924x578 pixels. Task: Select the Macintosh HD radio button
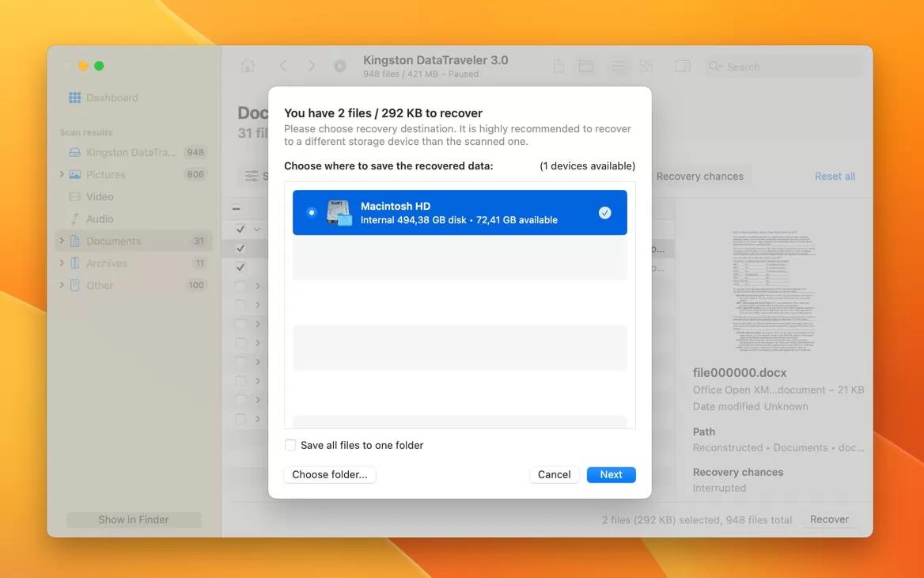click(312, 212)
